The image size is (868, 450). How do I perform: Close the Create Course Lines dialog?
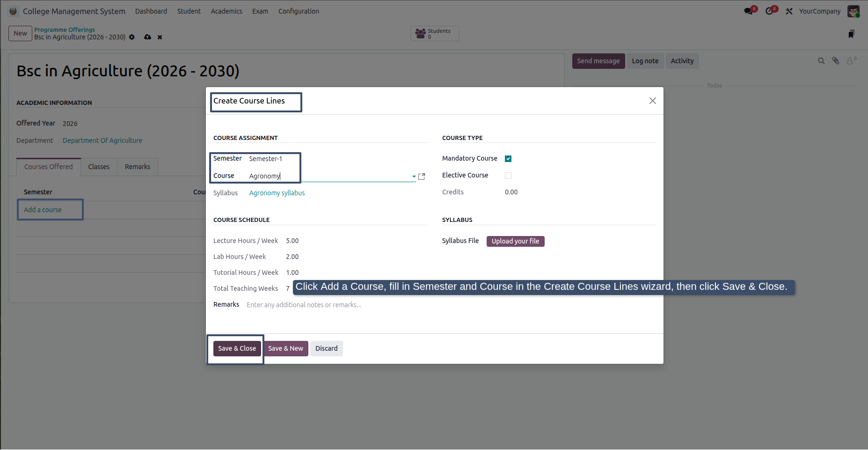652,101
